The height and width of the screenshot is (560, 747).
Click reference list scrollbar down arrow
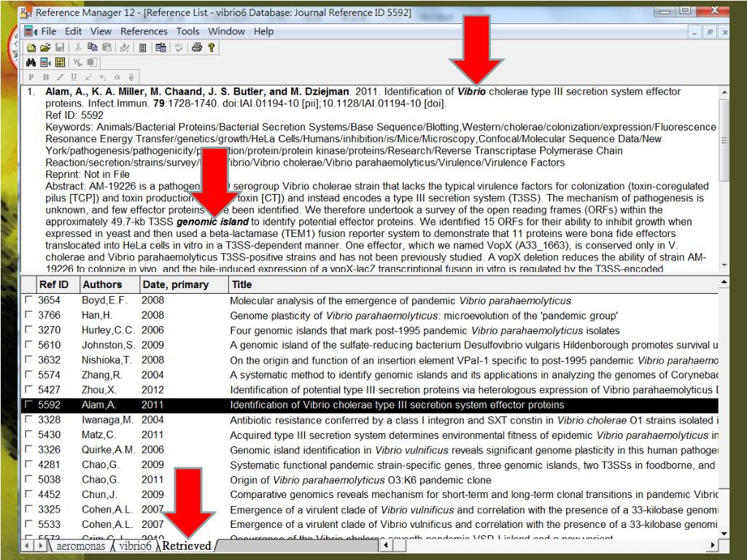724,533
